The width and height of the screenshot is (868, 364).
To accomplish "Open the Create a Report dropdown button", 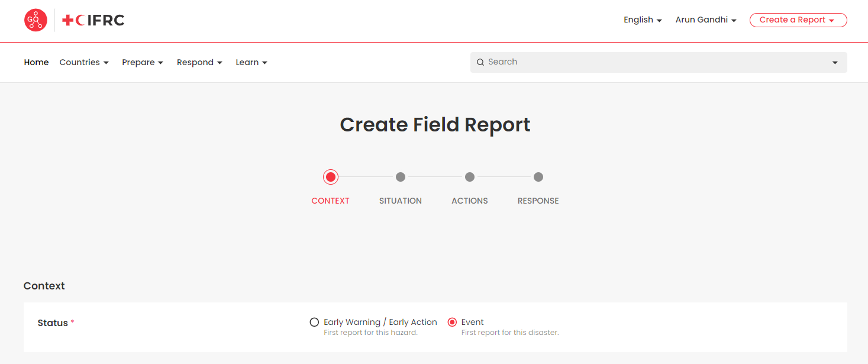I will (x=798, y=20).
